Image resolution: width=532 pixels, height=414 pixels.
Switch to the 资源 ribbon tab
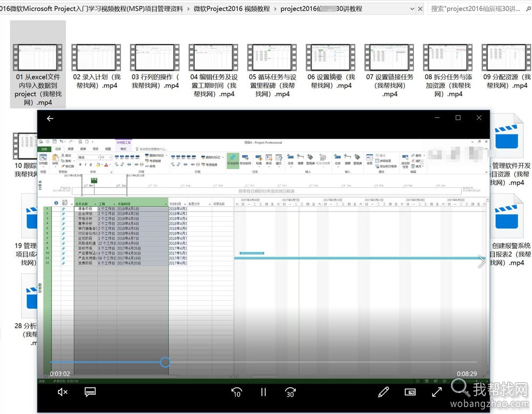pyautogui.click(x=71, y=149)
